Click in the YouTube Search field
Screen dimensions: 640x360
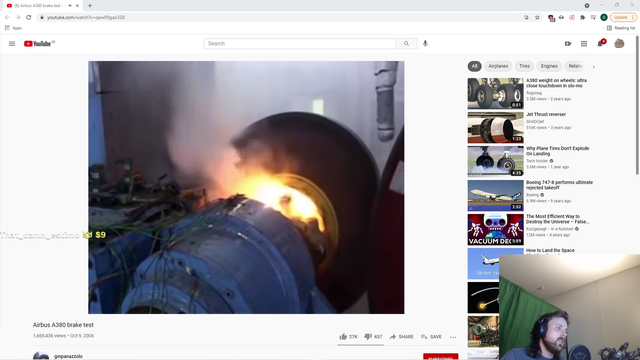click(x=300, y=44)
